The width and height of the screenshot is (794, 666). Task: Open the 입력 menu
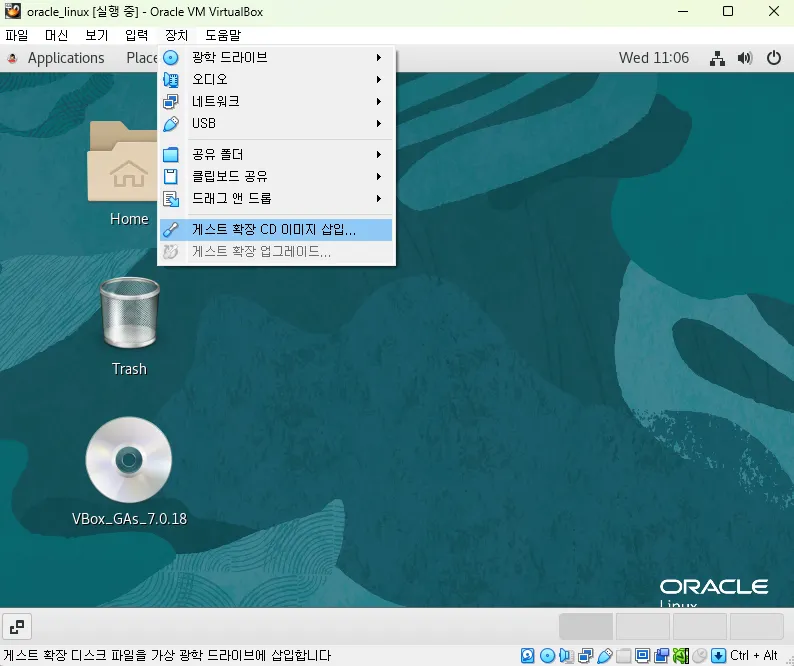(x=136, y=35)
